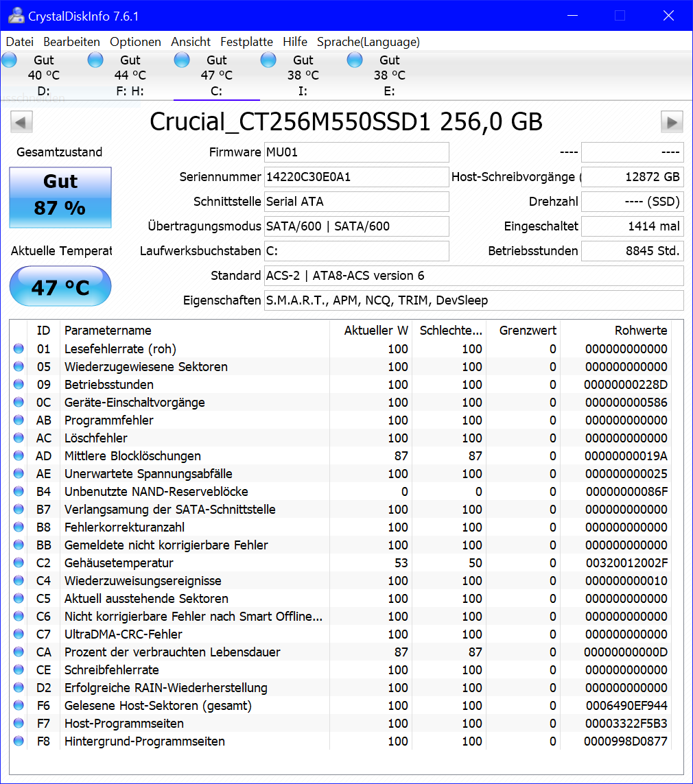Click the next disk arrow button
Screen dimensions: 693x784
(x=672, y=122)
